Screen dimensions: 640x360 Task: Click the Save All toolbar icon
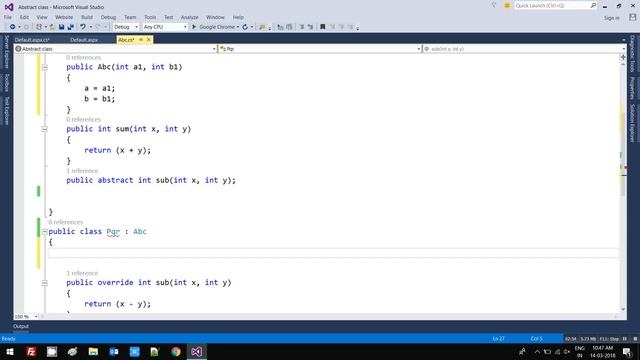pyautogui.click(x=71, y=27)
